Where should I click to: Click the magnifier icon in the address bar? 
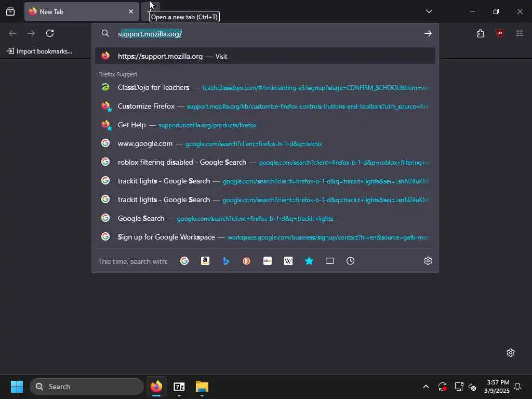[105, 33]
